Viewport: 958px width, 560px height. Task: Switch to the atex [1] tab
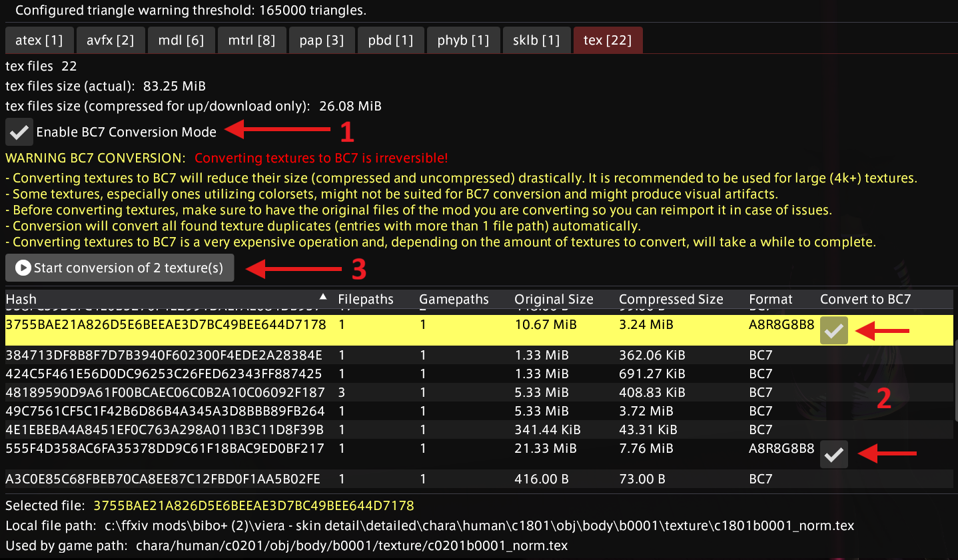pos(39,40)
